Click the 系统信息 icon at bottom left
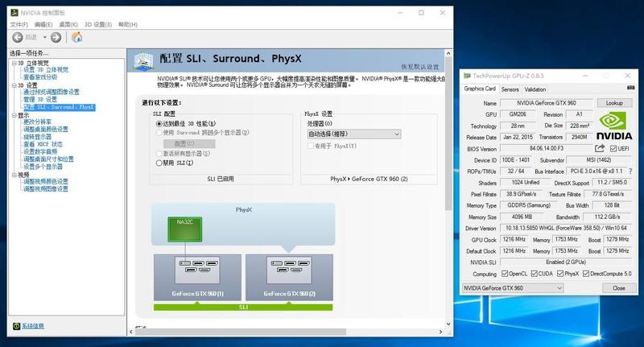Viewport: 644px width, 347px height. tap(16, 326)
